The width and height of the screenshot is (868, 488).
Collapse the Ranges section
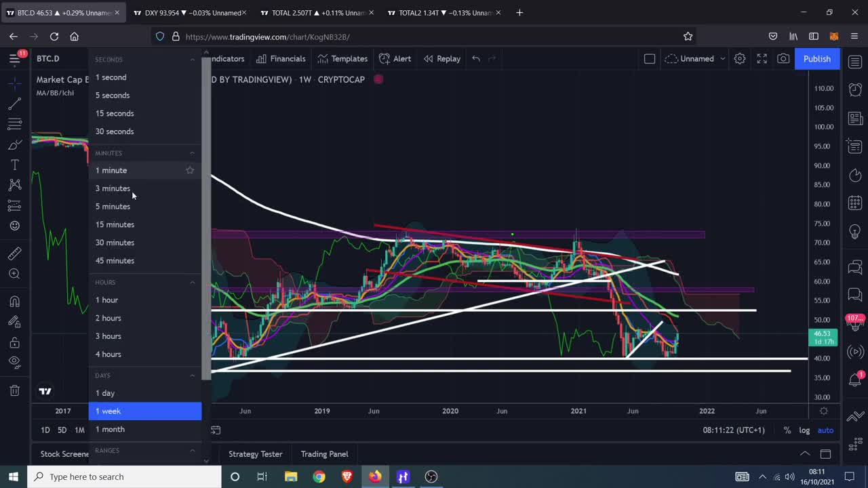tap(192, 451)
